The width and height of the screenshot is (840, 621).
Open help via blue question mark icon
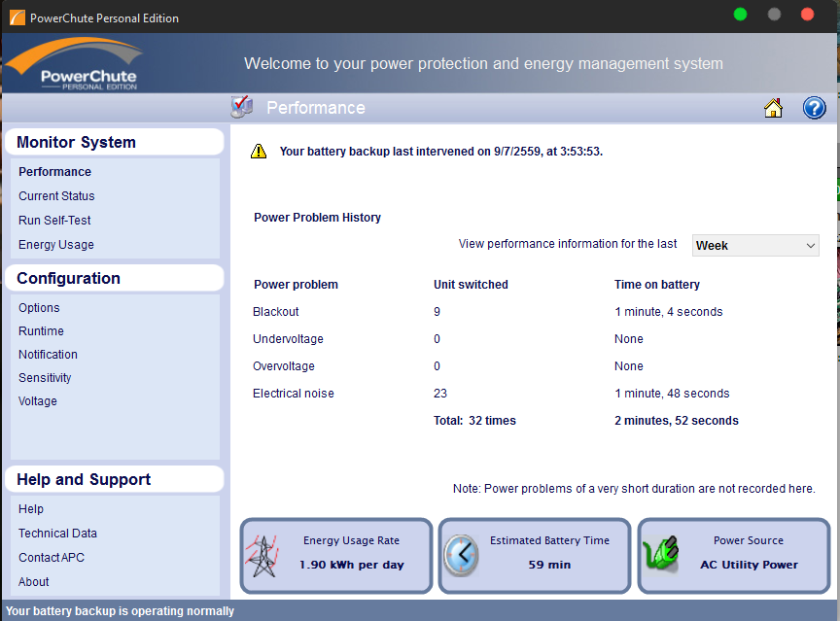(x=814, y=108)
